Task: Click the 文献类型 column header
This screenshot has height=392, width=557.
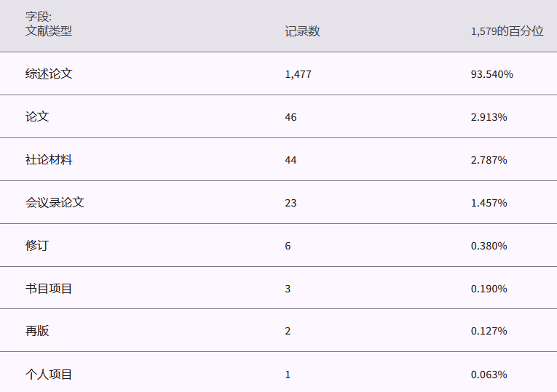Action: (x=49, y=31)
